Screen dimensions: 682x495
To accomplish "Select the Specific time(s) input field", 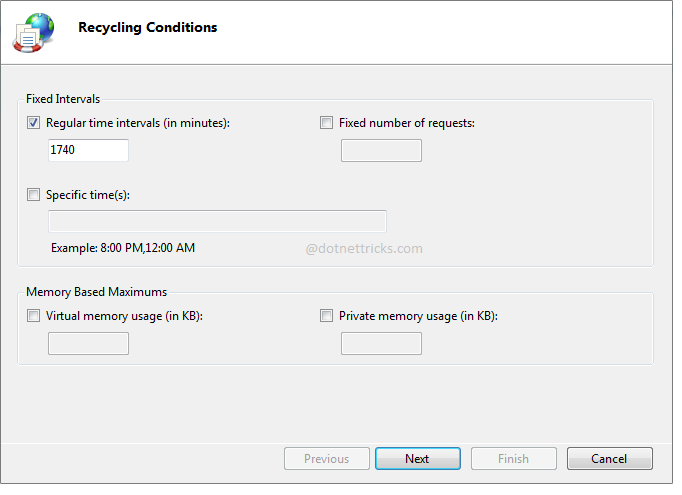I will (217, 221).
